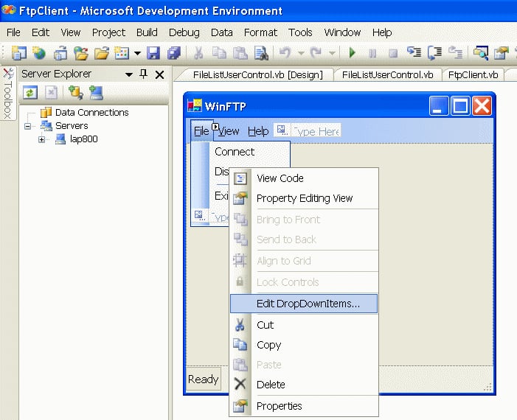Collapse the Servers tree node
The height and width of the screenshot is (420, 517).
28,126
